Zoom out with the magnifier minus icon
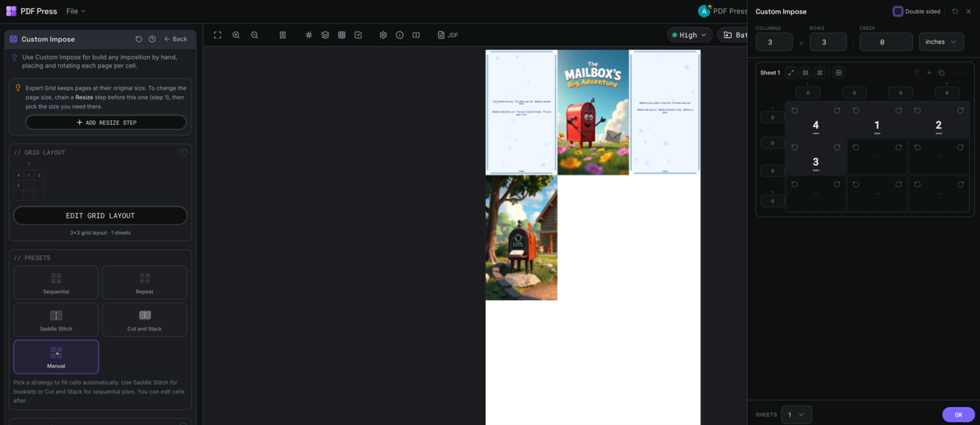980x425 pixels. [254, 35]
